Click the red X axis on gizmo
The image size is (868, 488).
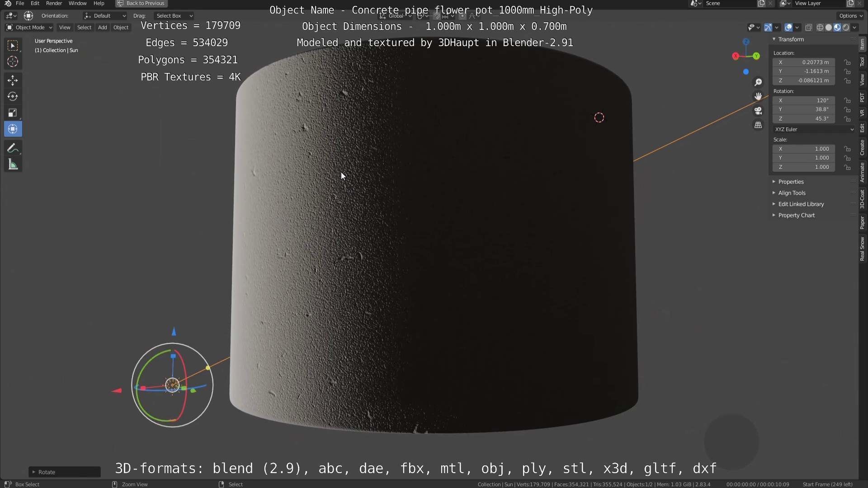[736, 56]
